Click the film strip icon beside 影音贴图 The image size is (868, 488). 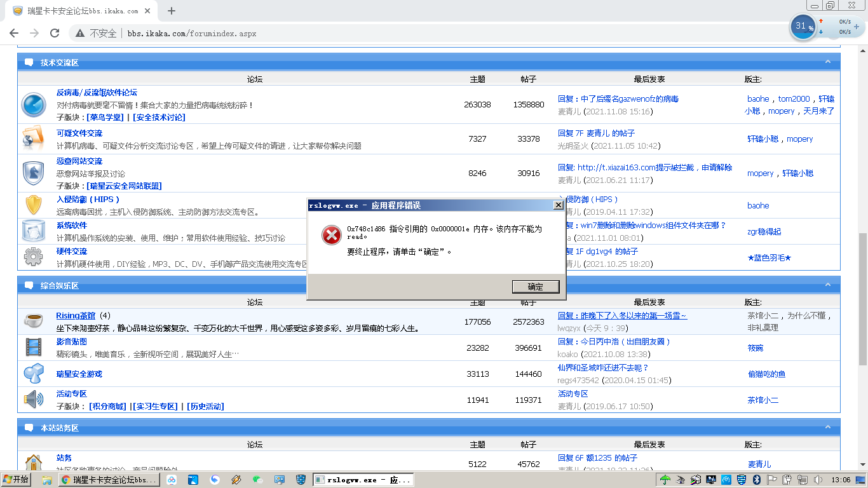[33, 347]
